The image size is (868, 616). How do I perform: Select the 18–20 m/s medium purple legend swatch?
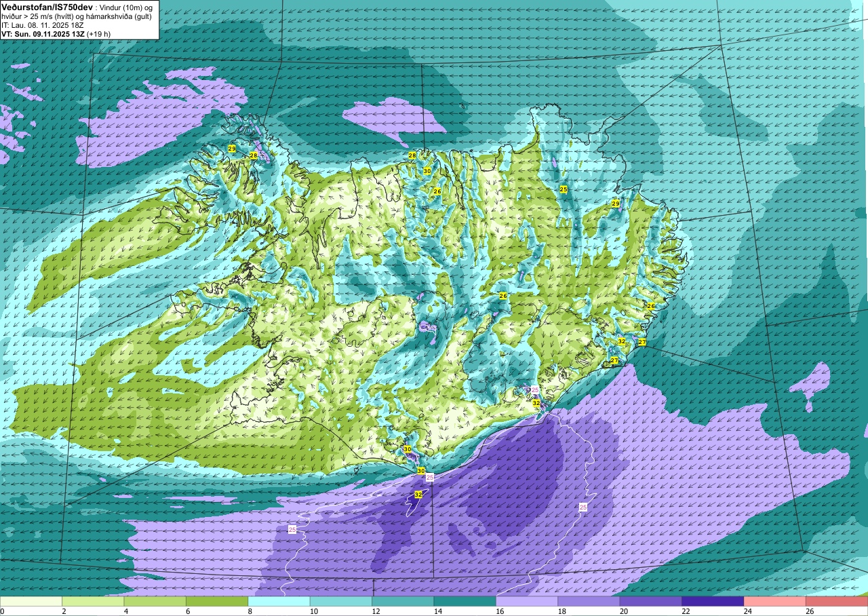coord(589,601)
